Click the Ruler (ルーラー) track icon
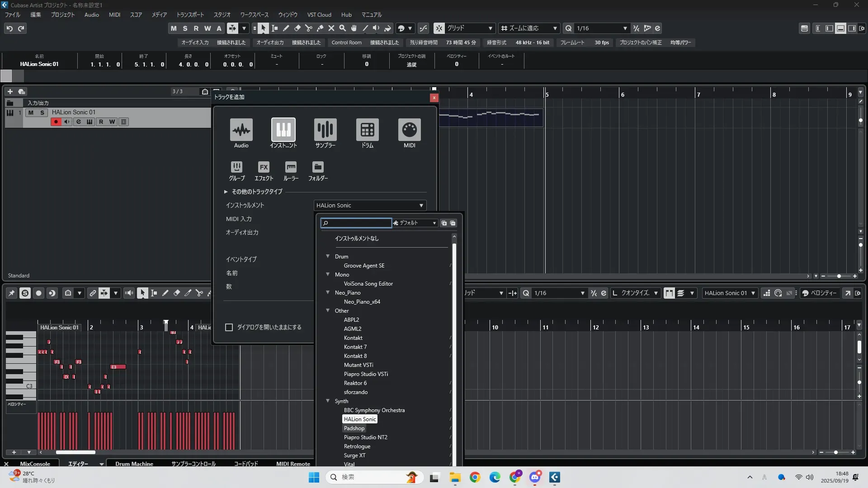Image resolution: width=868 pixels, height=488 pixels. click(291, 167)
